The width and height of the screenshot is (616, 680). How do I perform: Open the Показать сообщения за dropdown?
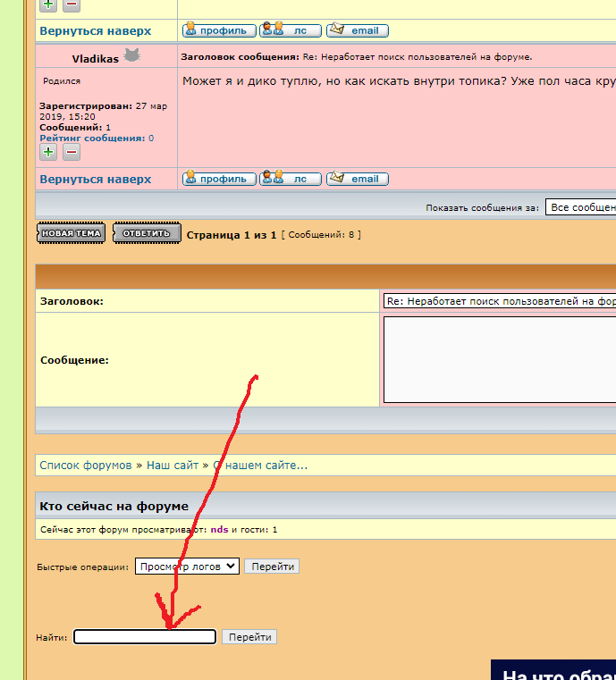[x=580, y=207]
